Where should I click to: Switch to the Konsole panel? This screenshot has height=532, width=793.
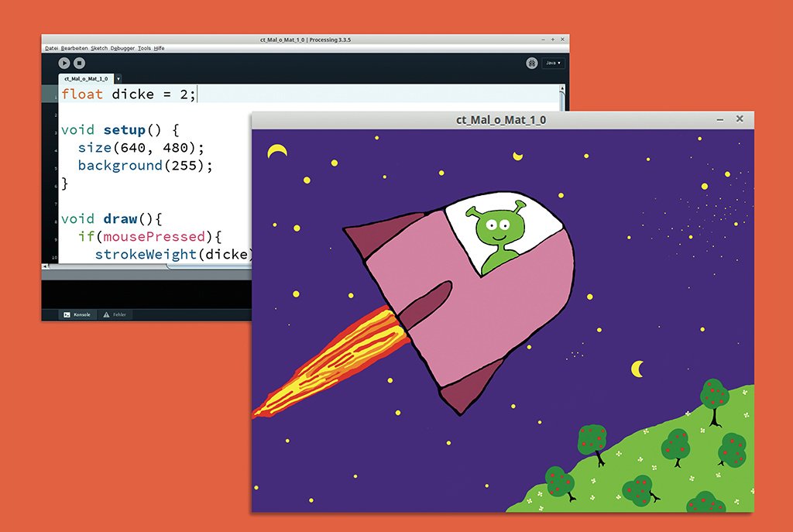tap(77, 314)
